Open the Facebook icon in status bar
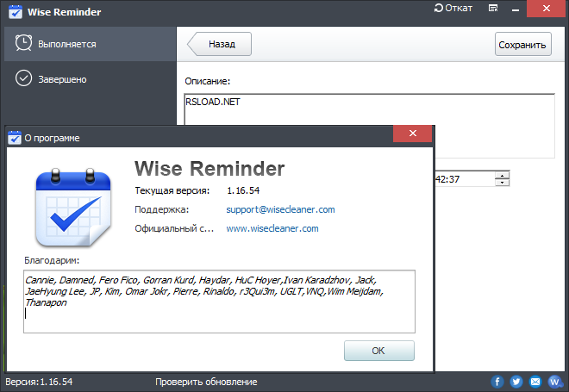Image resolution: width=569 pixels, height=392 pixels. (x=497, y=382)
